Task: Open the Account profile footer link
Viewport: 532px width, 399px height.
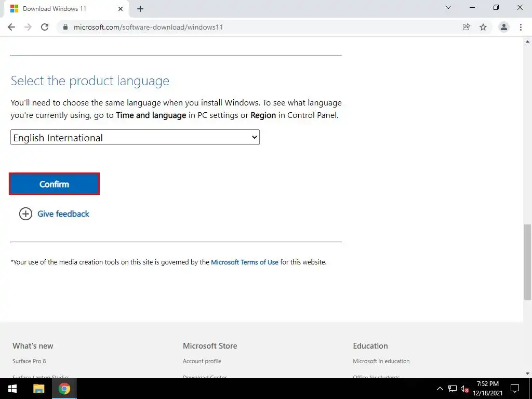Action: (x=202, y=361)
